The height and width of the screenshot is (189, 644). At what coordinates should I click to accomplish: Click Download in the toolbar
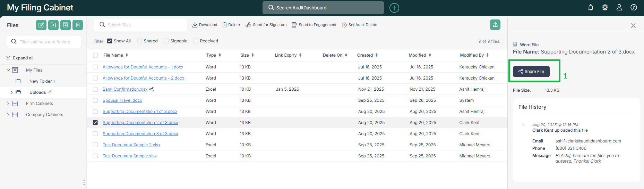pyautogui.click(x=205, y=25)
